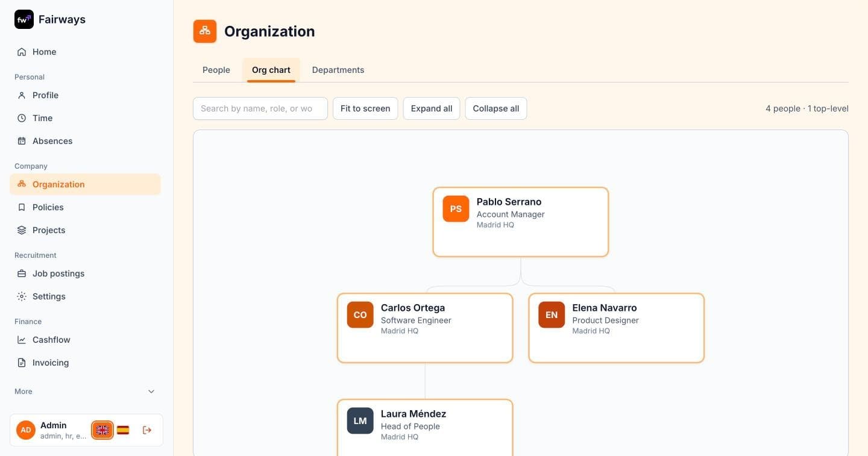Select Pablo Serrano's card

(521, 222)
